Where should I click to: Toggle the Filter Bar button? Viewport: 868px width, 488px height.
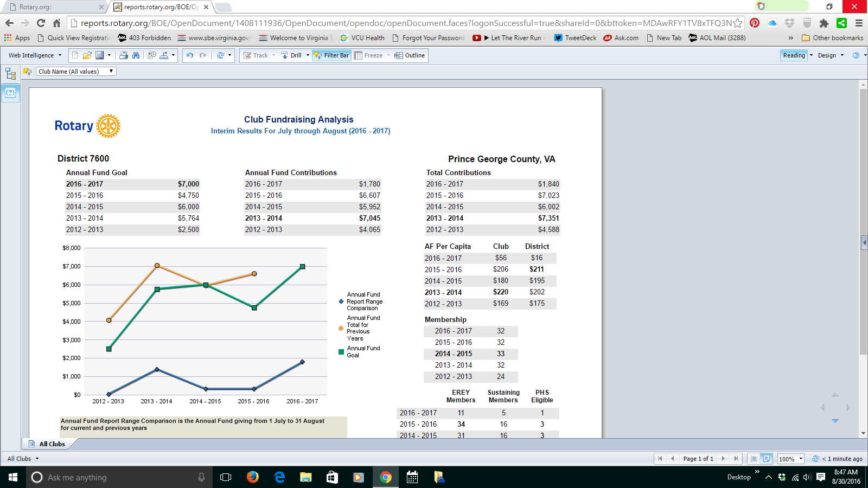[331, 55]
